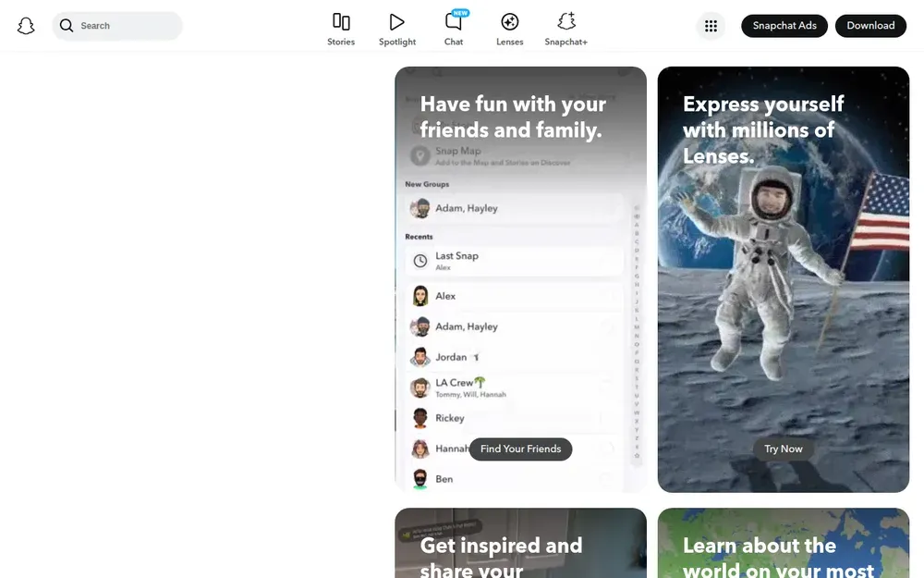
Task: Open the Lenses section
Action: point(510,29)
